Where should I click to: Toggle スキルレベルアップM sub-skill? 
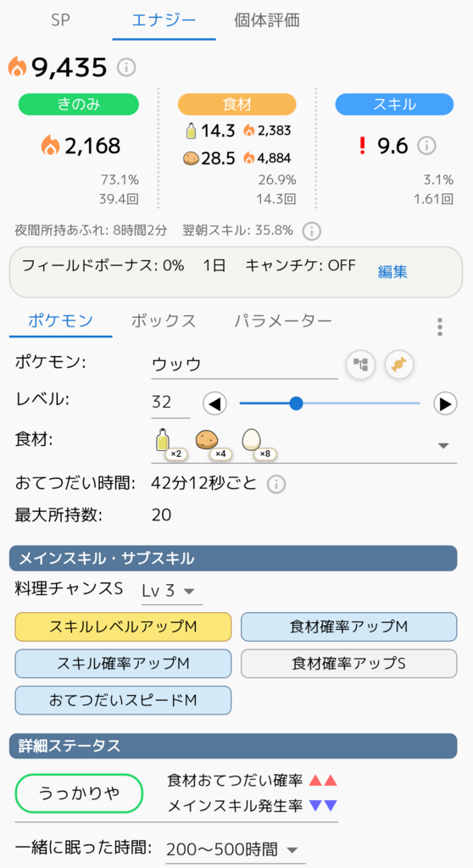click(x=123, y=626)
